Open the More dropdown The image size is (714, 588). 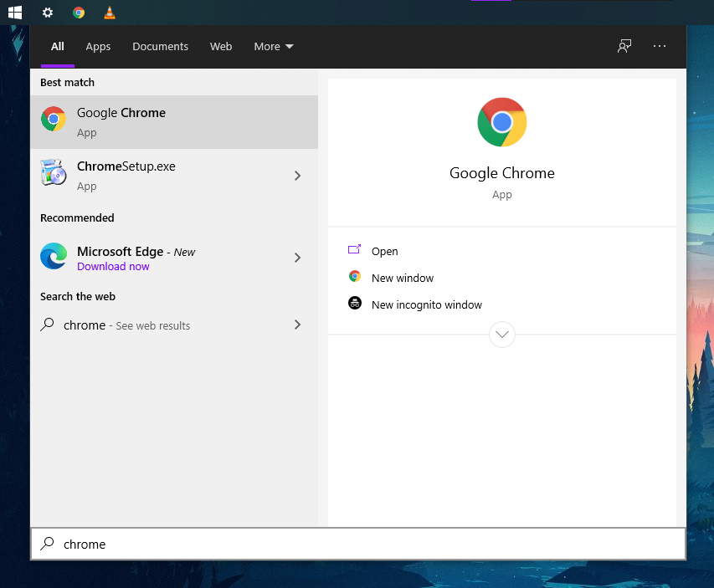[x=273, y=47]
